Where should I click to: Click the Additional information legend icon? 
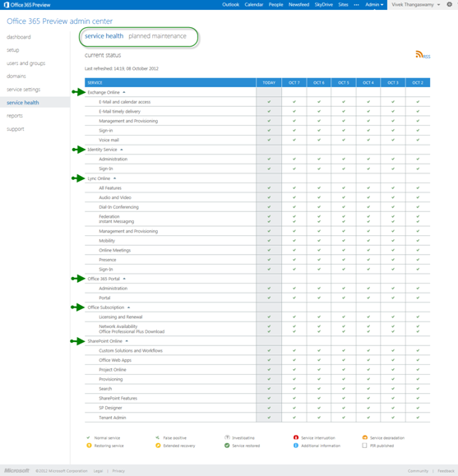296,446
